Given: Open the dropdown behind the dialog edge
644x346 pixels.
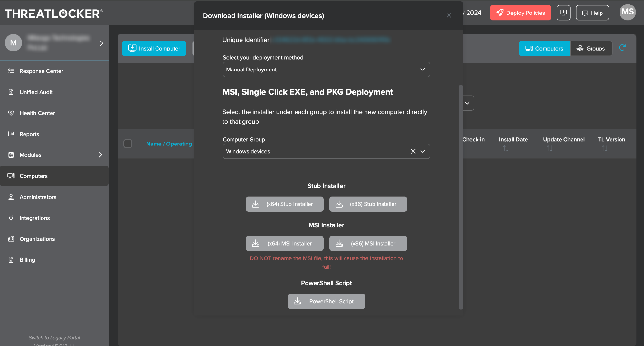Looking at the screenshot, I should 468,103.
